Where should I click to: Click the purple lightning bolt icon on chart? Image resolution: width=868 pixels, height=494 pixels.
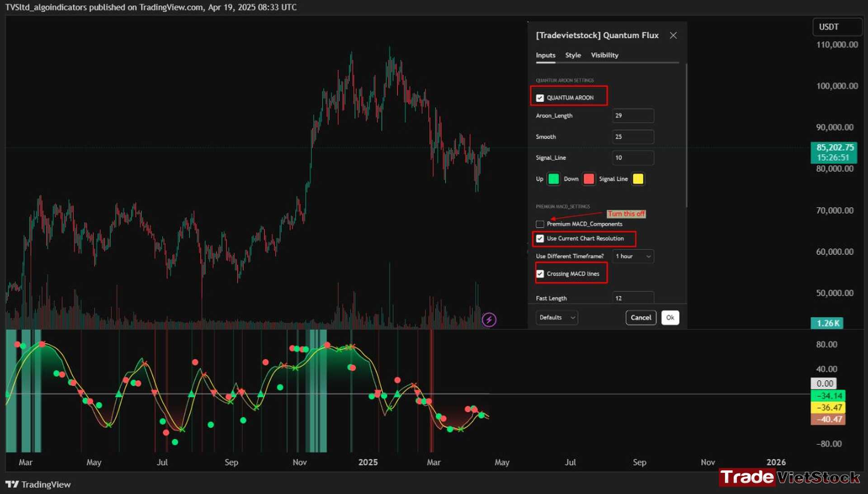point(489,320)
